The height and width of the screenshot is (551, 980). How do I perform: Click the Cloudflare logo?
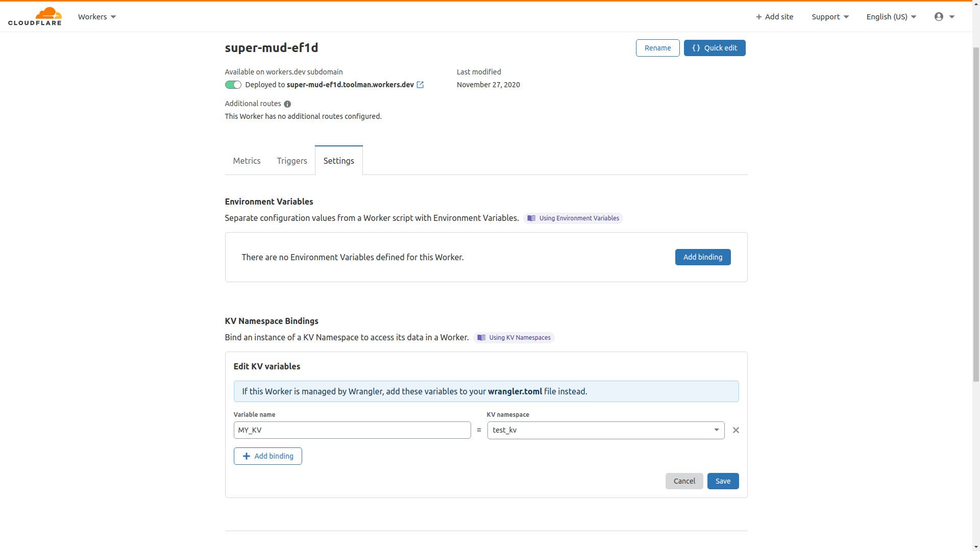(x=35, y=16)
